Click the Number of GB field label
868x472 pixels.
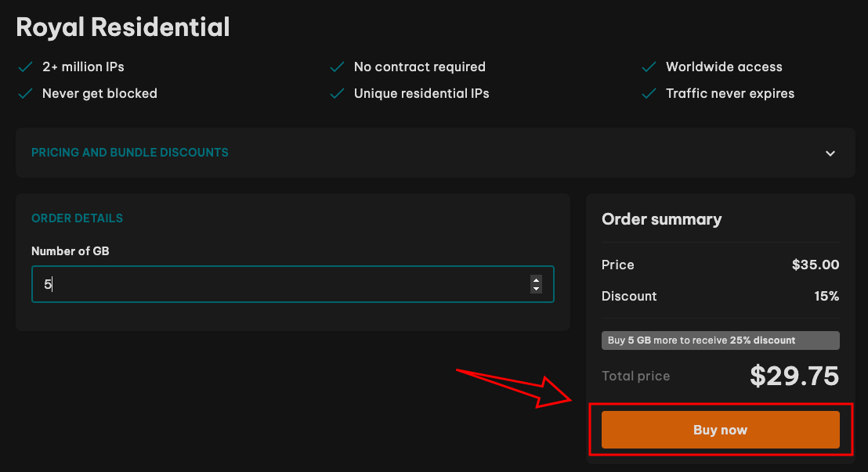(75, 251)
